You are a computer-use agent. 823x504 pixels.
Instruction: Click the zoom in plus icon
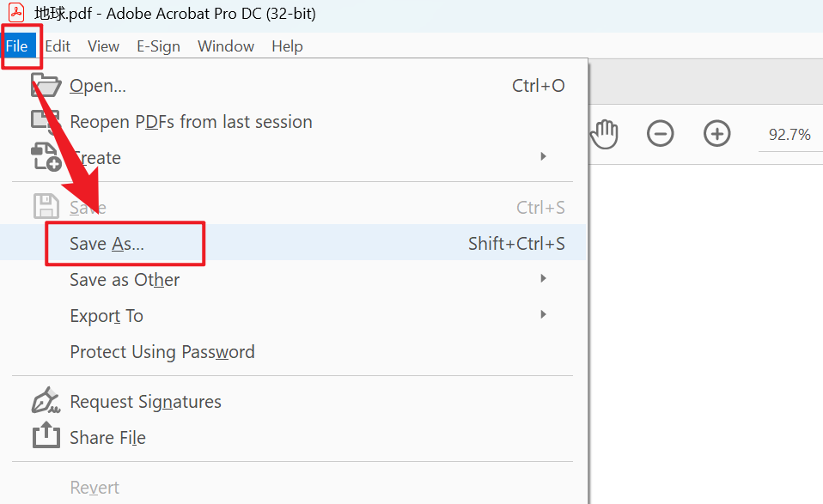[716, 134]
